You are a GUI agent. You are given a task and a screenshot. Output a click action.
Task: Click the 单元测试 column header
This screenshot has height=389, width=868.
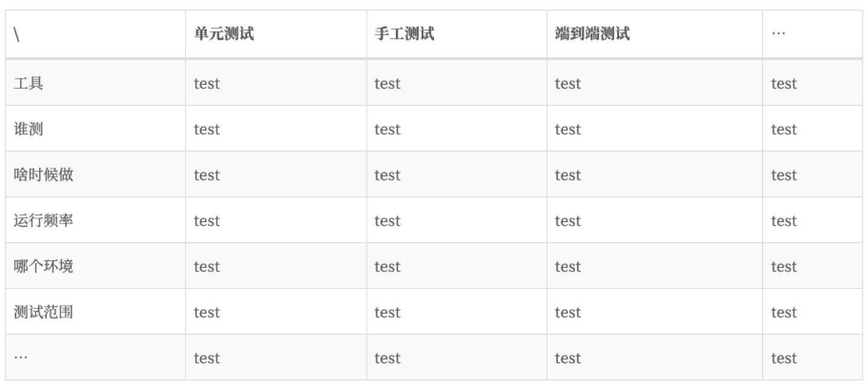click(224, 34)
